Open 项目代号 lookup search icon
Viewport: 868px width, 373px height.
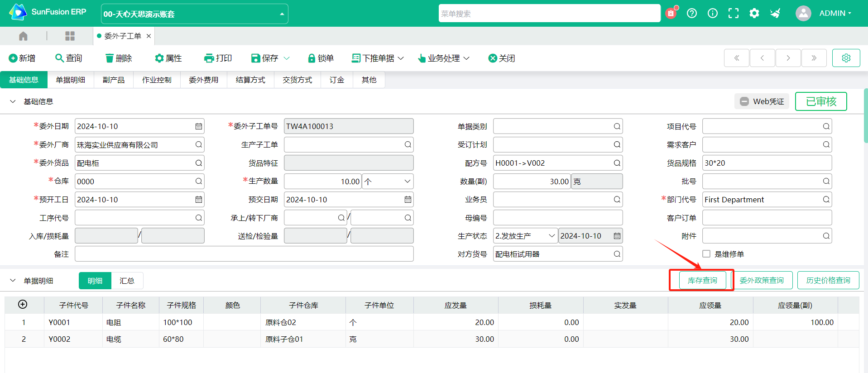click(826, 126)
